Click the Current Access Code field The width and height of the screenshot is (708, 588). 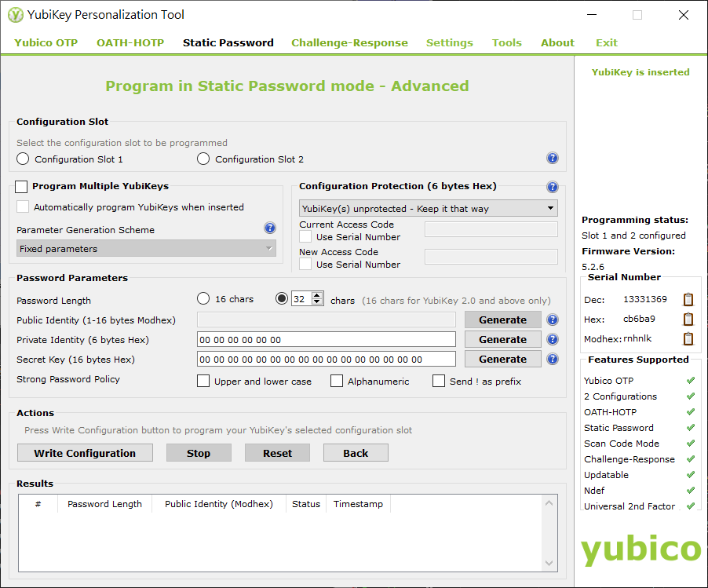pyautogui.click(x=491, y=229)
